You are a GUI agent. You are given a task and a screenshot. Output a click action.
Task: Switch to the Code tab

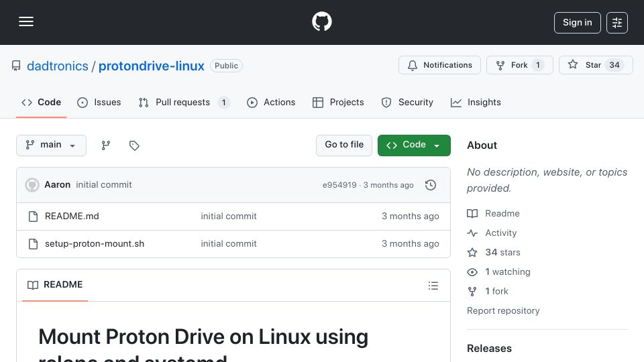tap(41, 102)
